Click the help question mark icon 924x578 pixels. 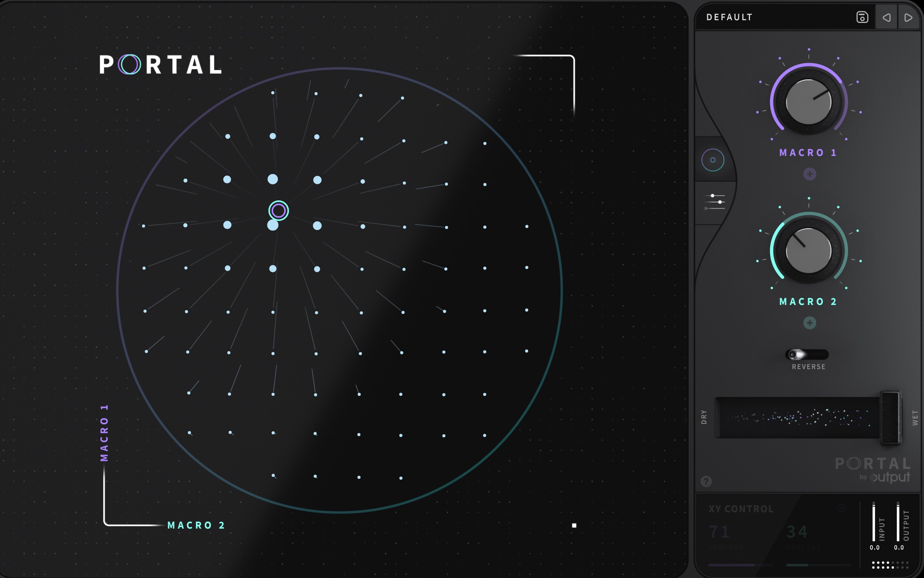pyautogui.click(x=706, y=482)
